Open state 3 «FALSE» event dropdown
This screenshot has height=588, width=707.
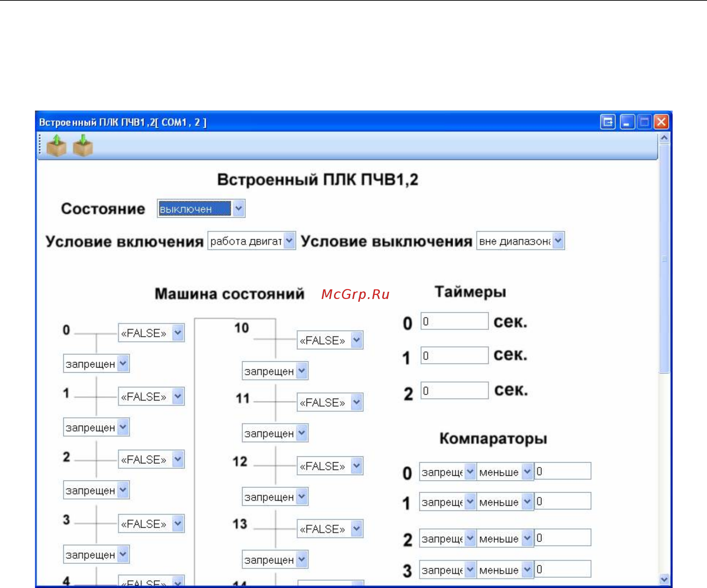pos(151,524)
